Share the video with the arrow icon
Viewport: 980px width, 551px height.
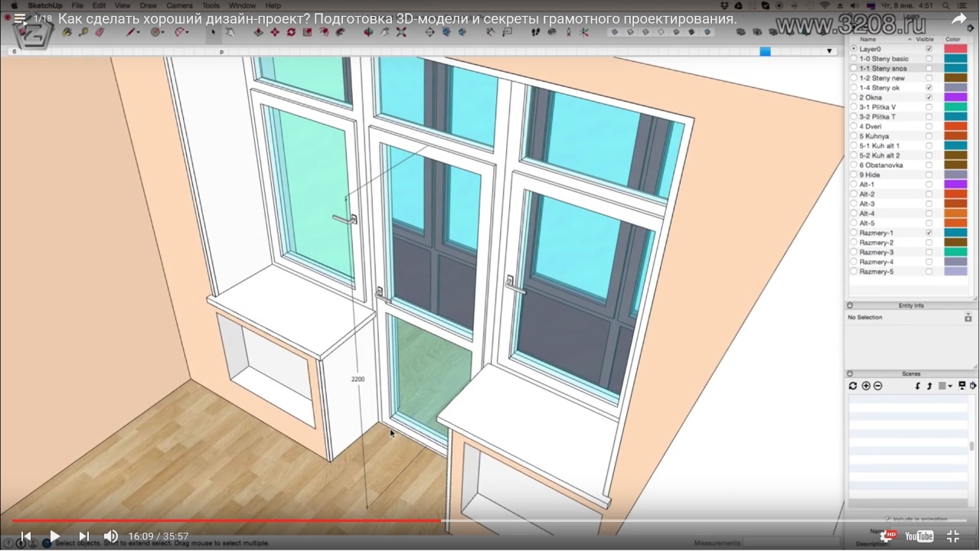959,19
